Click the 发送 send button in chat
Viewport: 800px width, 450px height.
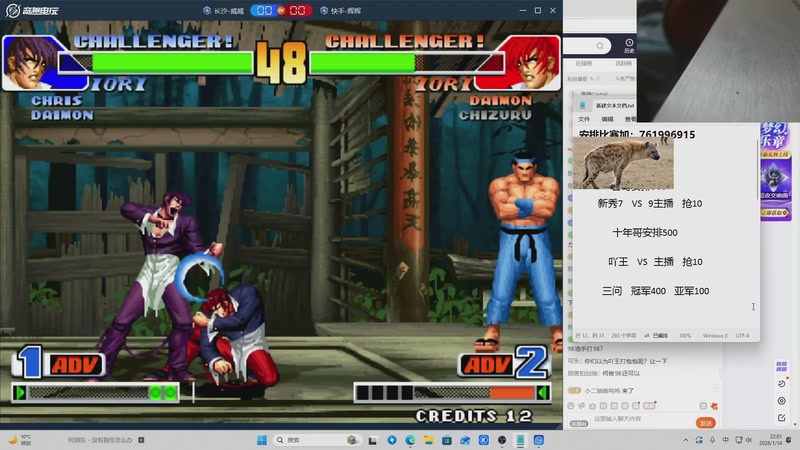click(706, 423)
